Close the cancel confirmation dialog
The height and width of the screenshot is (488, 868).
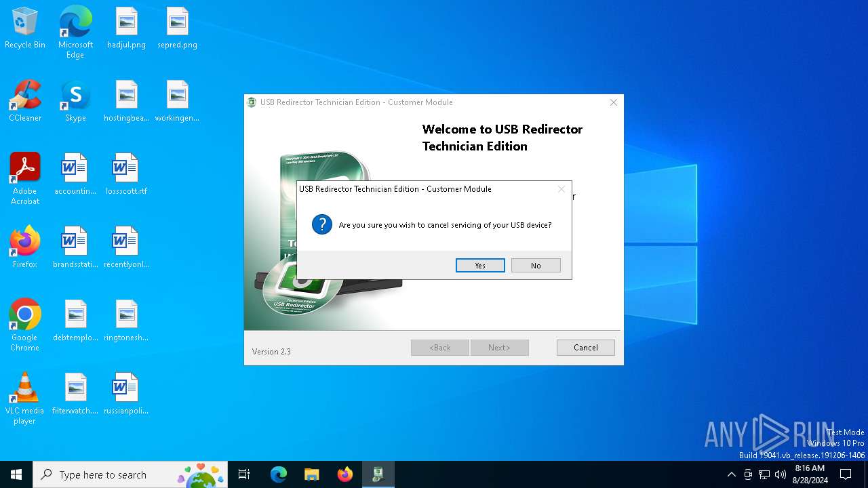click(561, 189)
